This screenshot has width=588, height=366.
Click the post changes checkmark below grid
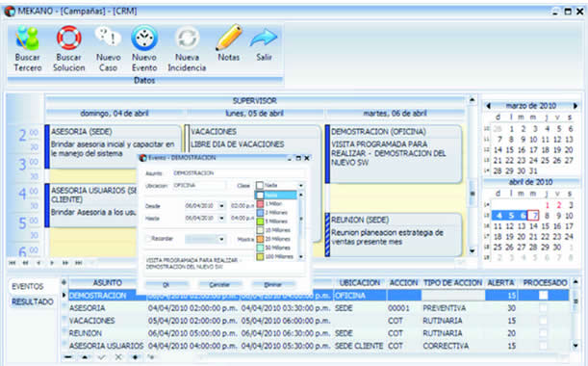102,357
